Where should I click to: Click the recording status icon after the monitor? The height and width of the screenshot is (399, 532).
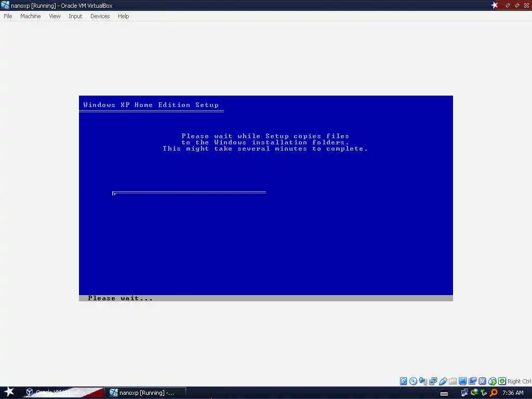point(472,381)
